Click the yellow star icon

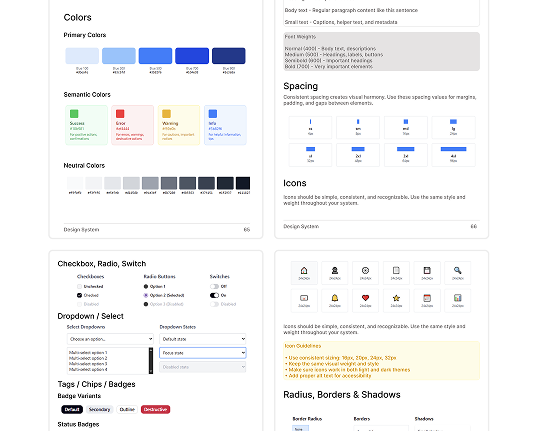(396, 298)
